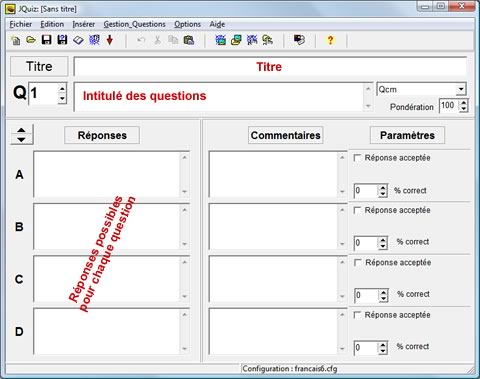
Task: Check Réponse acceptée for answer D
Action: tap(357, 315)
